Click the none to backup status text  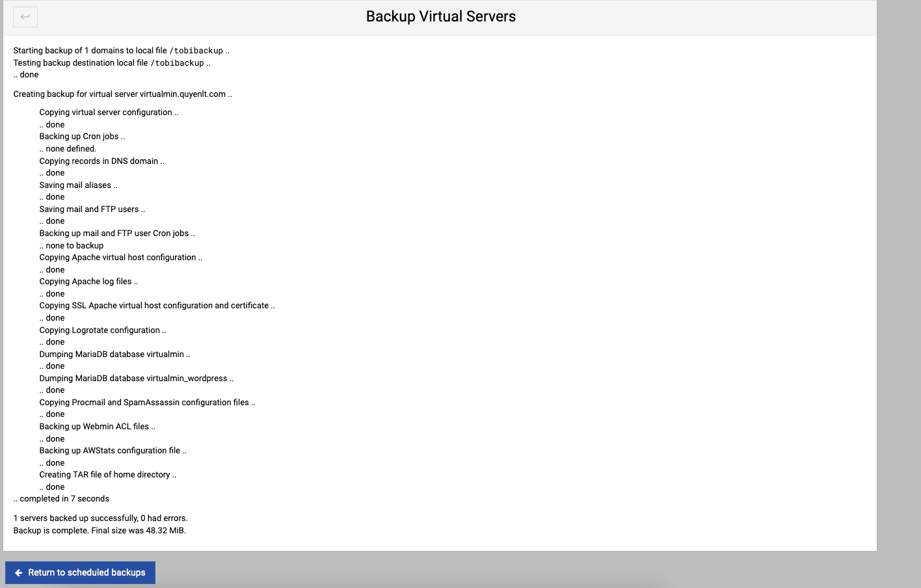coord(74,246)
